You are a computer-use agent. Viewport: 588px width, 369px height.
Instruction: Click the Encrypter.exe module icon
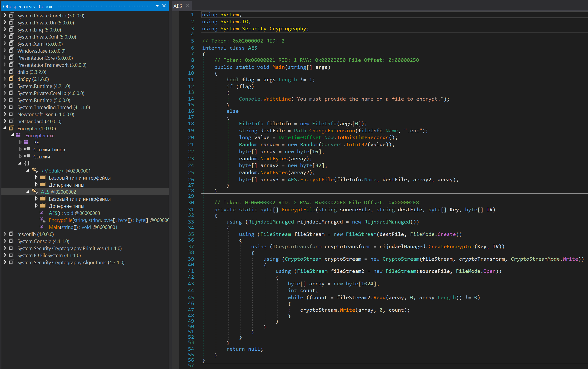(x=18, y=135)
